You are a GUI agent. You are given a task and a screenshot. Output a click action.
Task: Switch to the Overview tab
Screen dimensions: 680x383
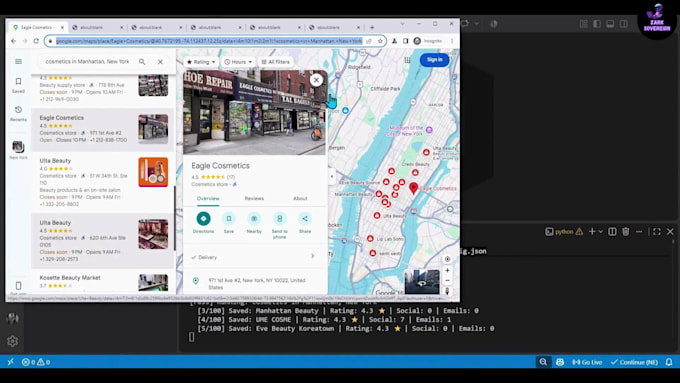[208, 198]
